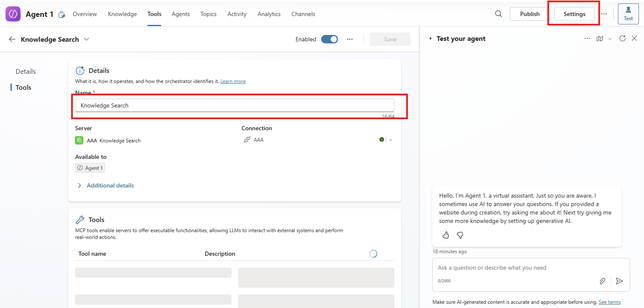Open the connection status dropdown chevron
The height and width of the screenshot is (308, 644).
[x=391, y=140]
